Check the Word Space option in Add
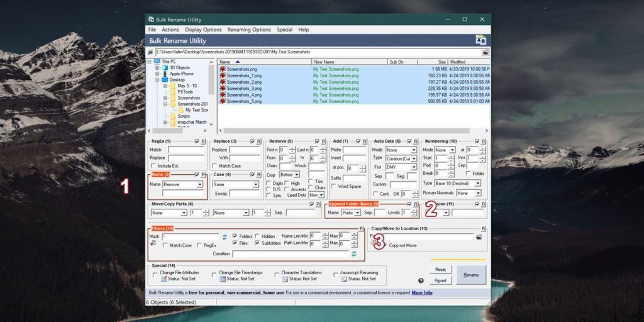644x322 pixels. 334,186
